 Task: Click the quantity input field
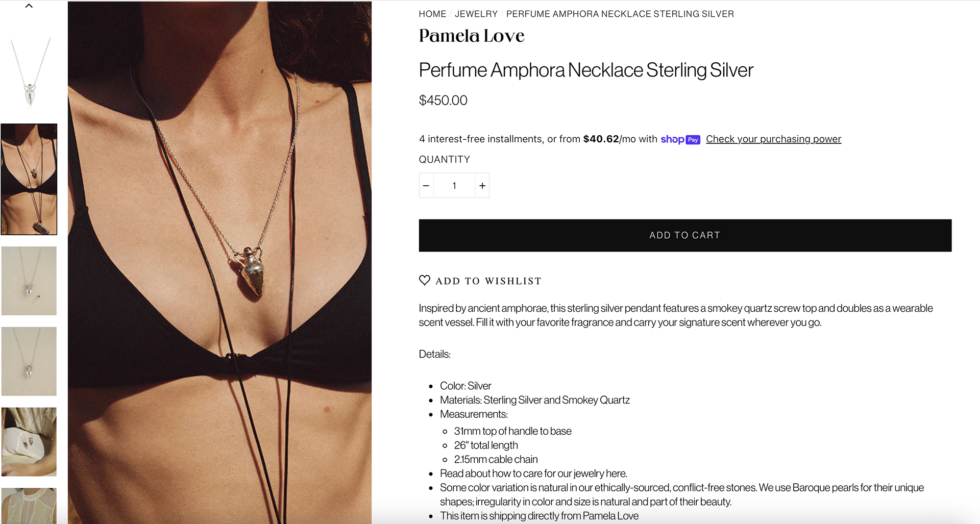pyautogui.click(x=454, y=186)
